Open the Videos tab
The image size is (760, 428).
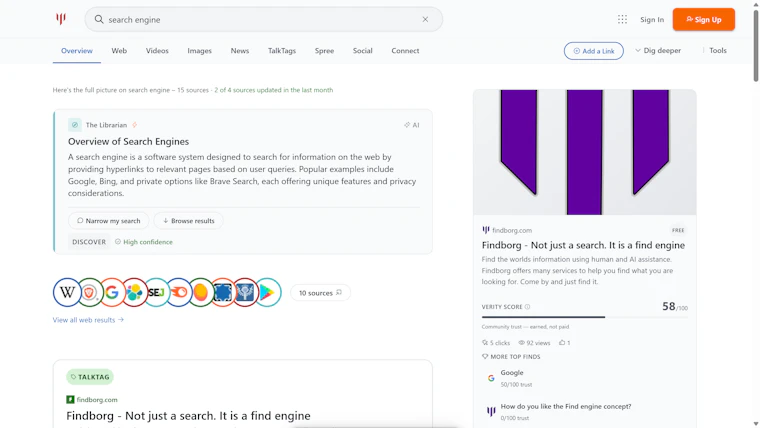[x=157, y=50]
